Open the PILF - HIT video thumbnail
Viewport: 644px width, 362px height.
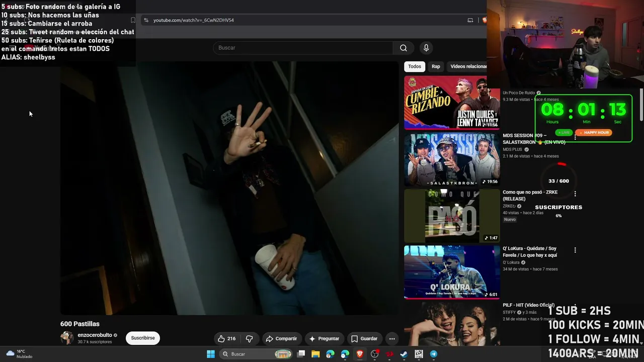tap(452, 324)
